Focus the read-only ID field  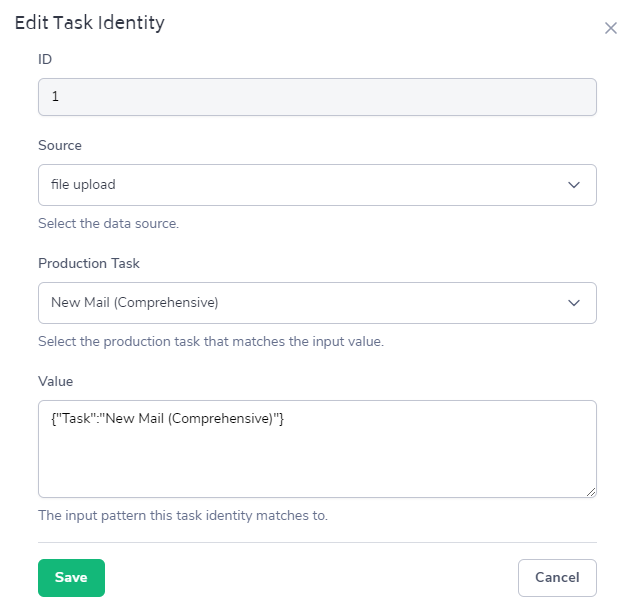pyautogui.click(x=317, y=97)
